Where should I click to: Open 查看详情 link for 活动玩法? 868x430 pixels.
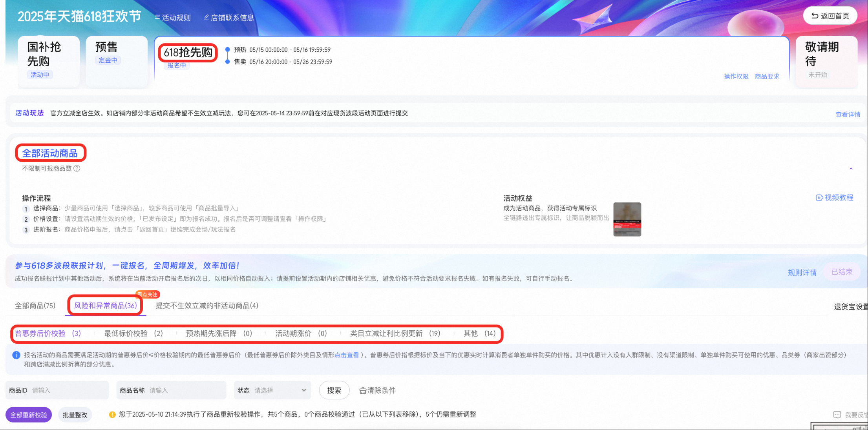click(x=848, y=115)
